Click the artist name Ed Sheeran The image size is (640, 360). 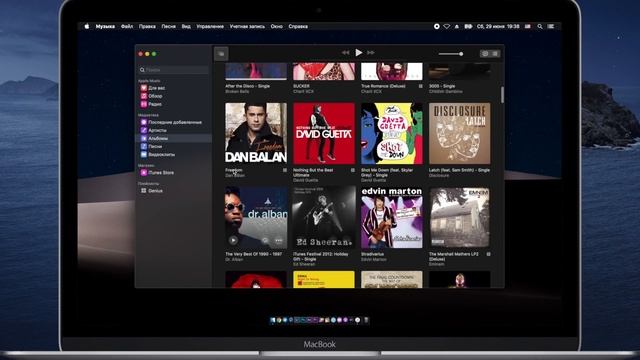pos(304,264)
